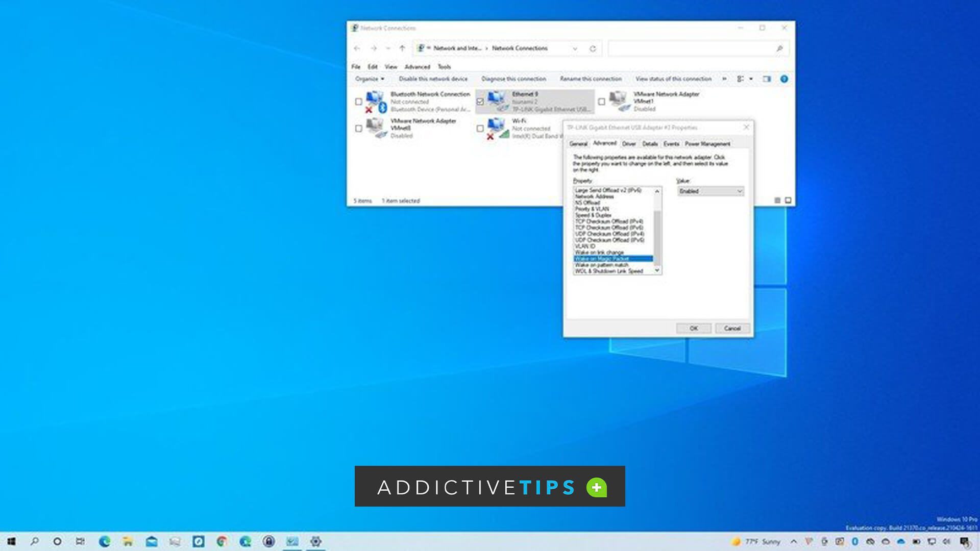Check the VMware VMnet1 adapter checkbox
The image size is (980, 551).
coord(601,102)
